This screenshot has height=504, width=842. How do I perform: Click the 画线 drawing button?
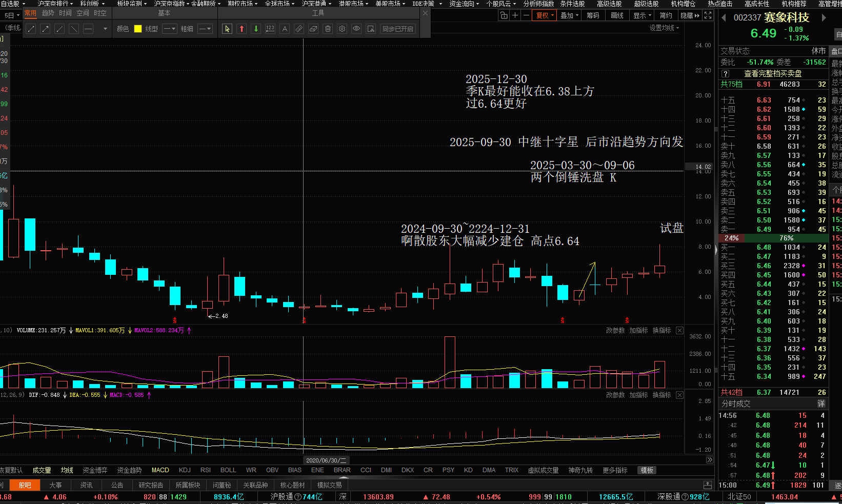click(x=617, y=15)
